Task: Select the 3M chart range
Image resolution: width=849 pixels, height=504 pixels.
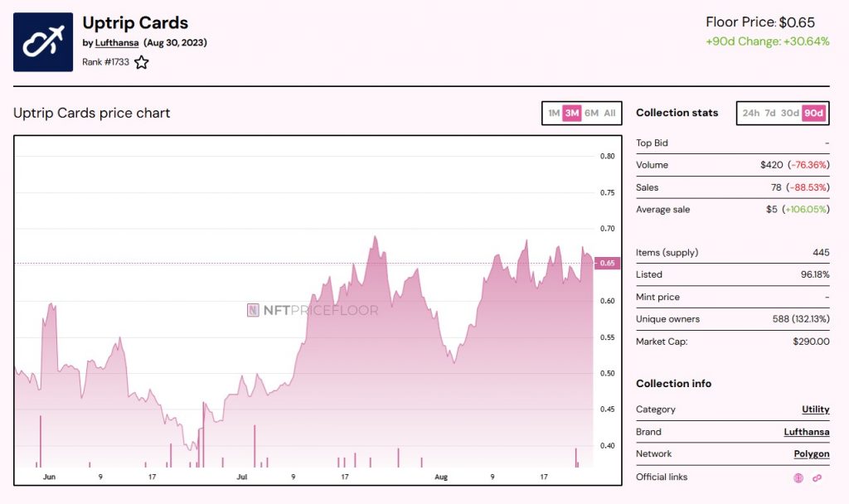Action: pos(572,114)
